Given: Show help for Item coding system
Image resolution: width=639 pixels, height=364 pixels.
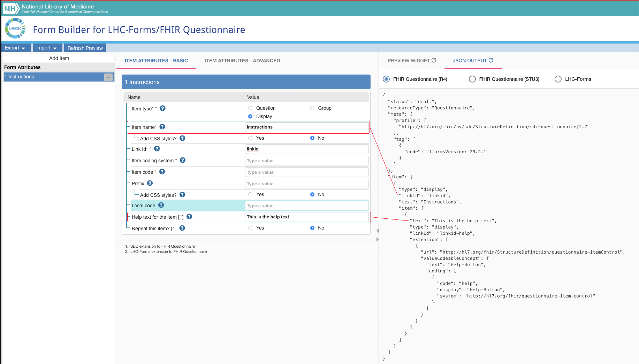Looking at the screenshot, I should [x=183, y=160].
